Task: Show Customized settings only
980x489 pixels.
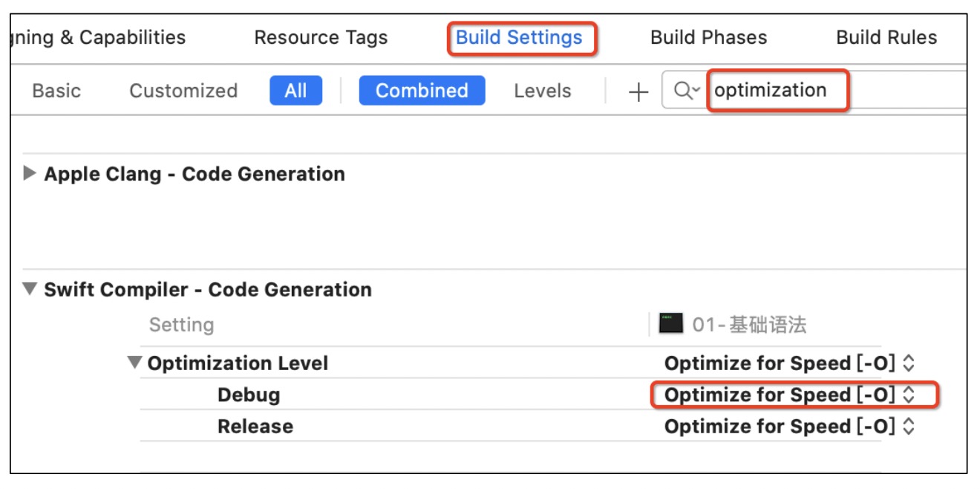Action: pos(183,91)
